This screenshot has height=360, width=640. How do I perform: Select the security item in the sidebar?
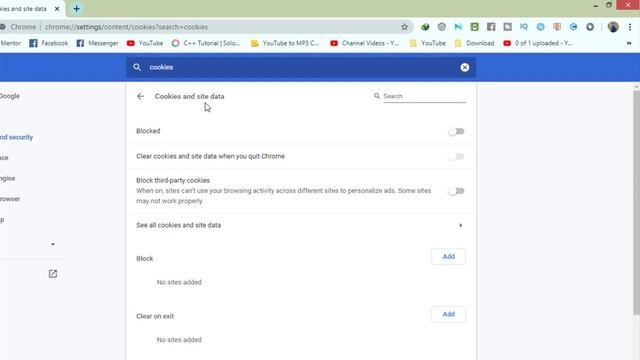point(16,137)
